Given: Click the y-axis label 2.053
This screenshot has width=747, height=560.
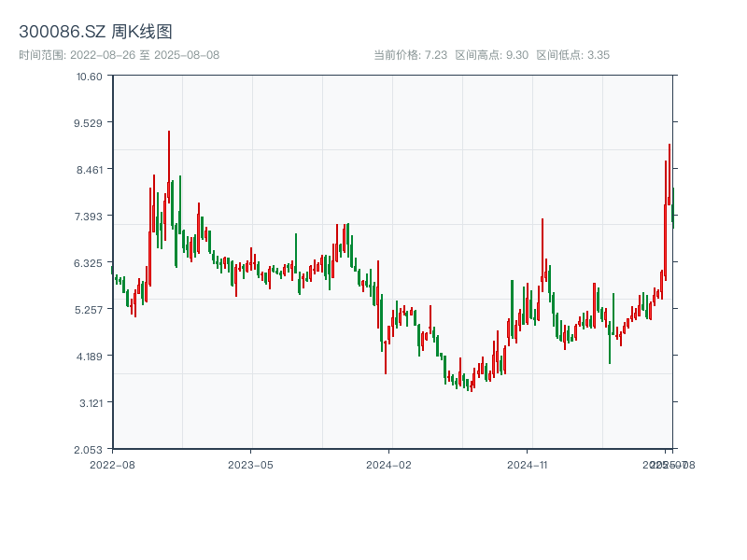Looking at the screenshot, I should [88, 450].
